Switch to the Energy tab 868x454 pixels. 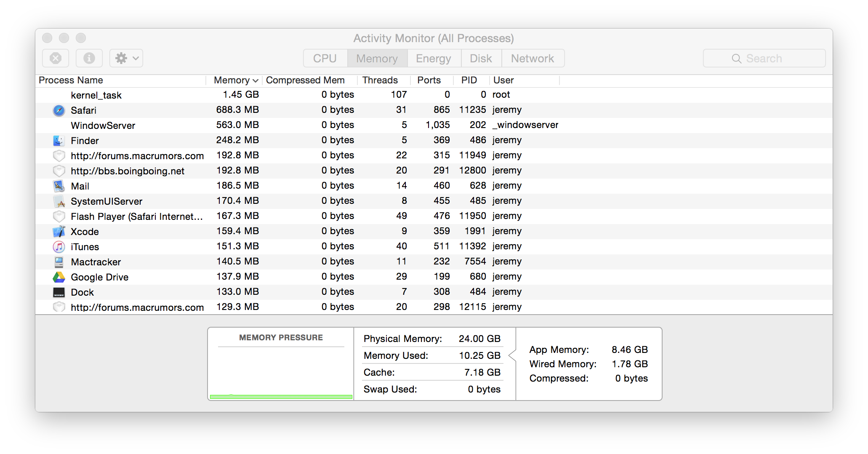tap(434, 58)
